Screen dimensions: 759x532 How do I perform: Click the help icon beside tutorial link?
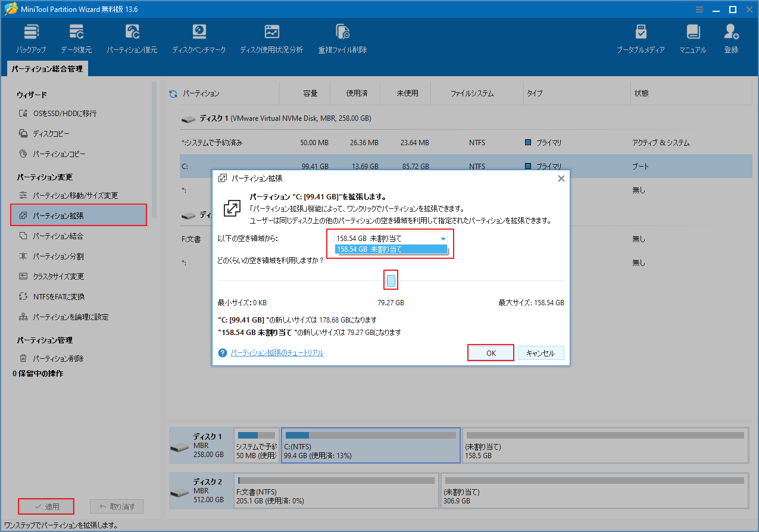point(223,353)
